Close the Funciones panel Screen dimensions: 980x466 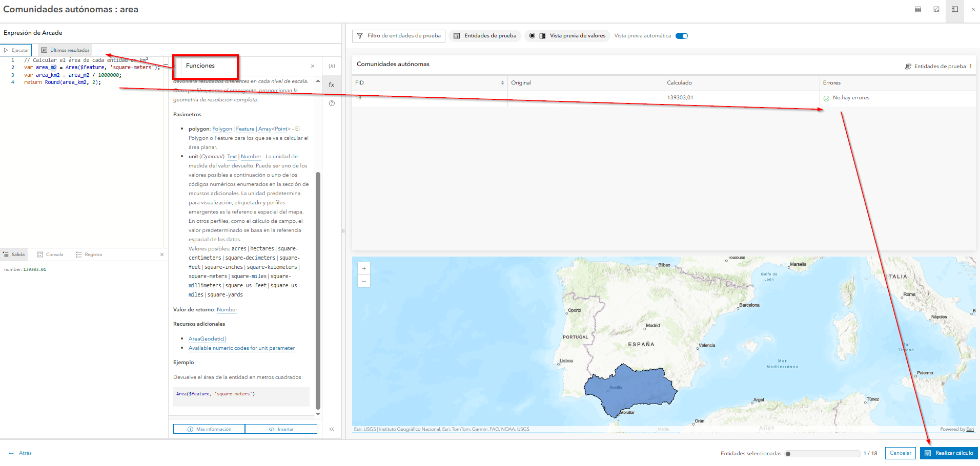tap(313, 66)
